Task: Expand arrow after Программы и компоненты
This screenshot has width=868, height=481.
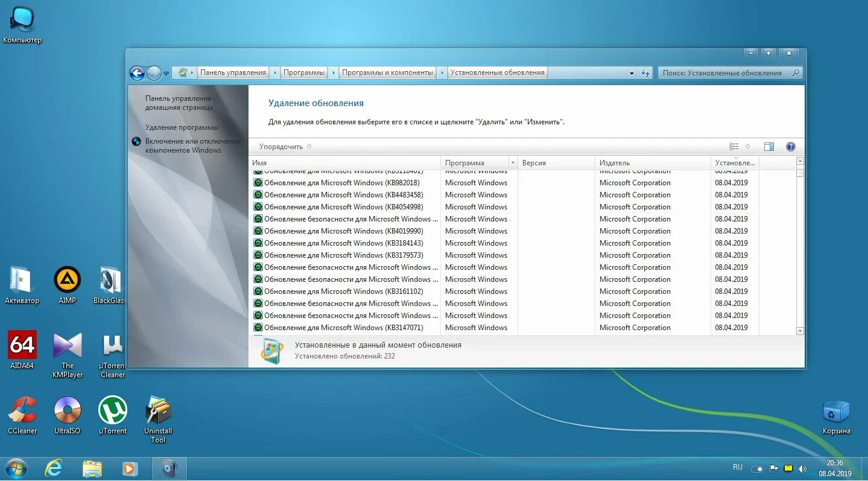Action: click(442, 72)
